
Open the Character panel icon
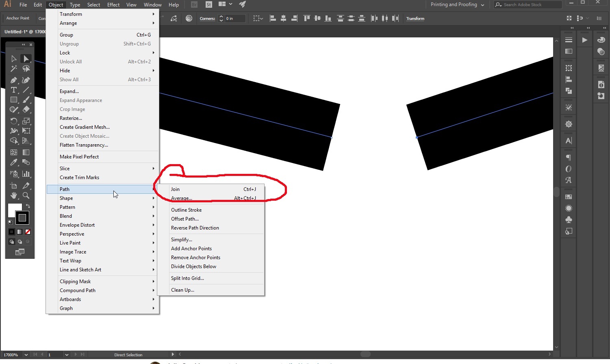point(569,141)
